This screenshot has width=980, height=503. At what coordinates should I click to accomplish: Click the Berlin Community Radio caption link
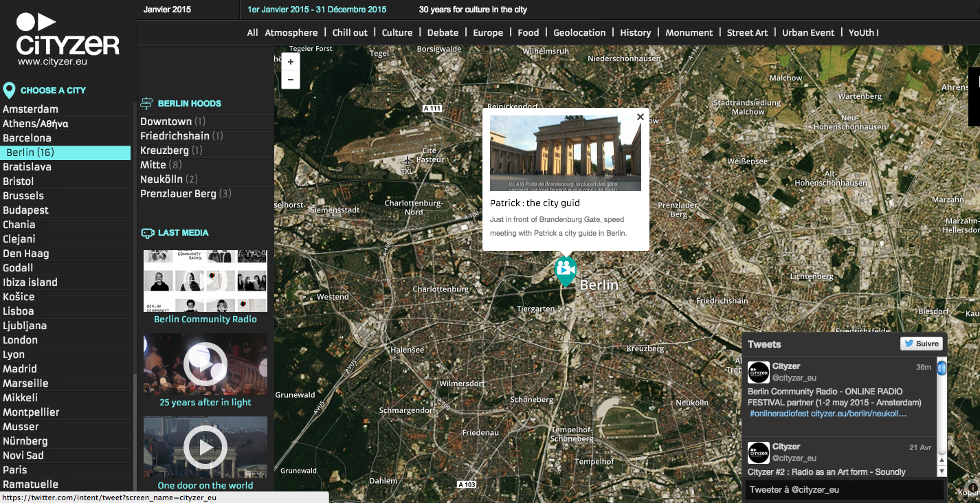pos(205,320)
